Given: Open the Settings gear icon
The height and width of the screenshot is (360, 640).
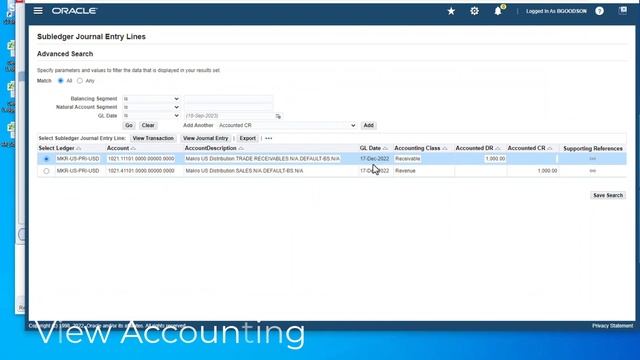Looking at the screenshot, I should [474, 11].
